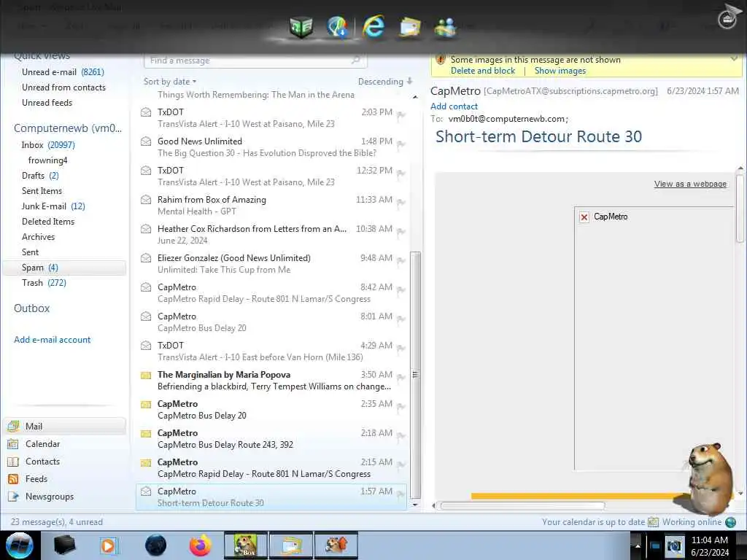Click message list scroll down arrow

coord(415,505)
